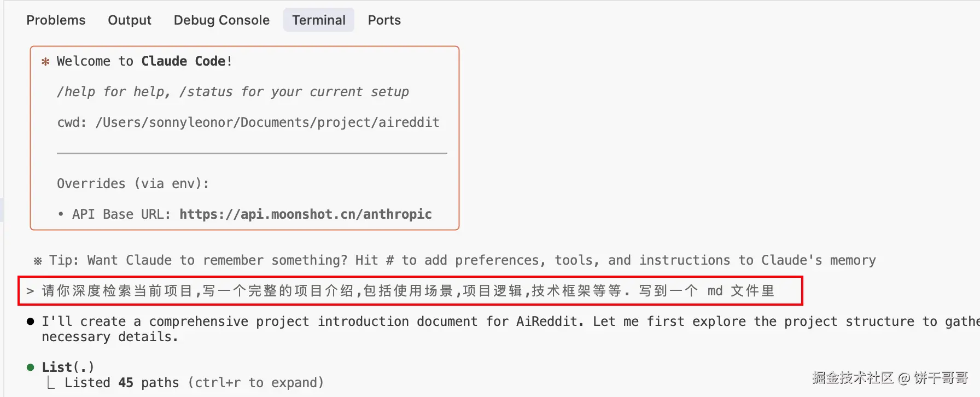Click the active Terminal tab

(319, 20)
